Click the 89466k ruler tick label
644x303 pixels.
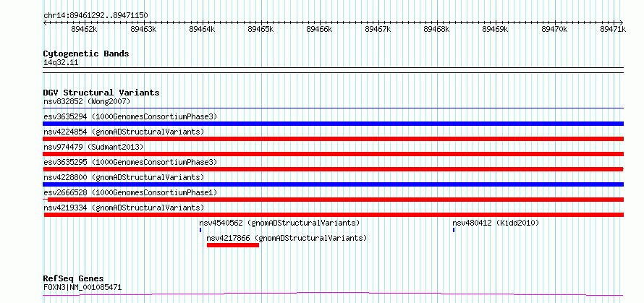tap(320, 29)
